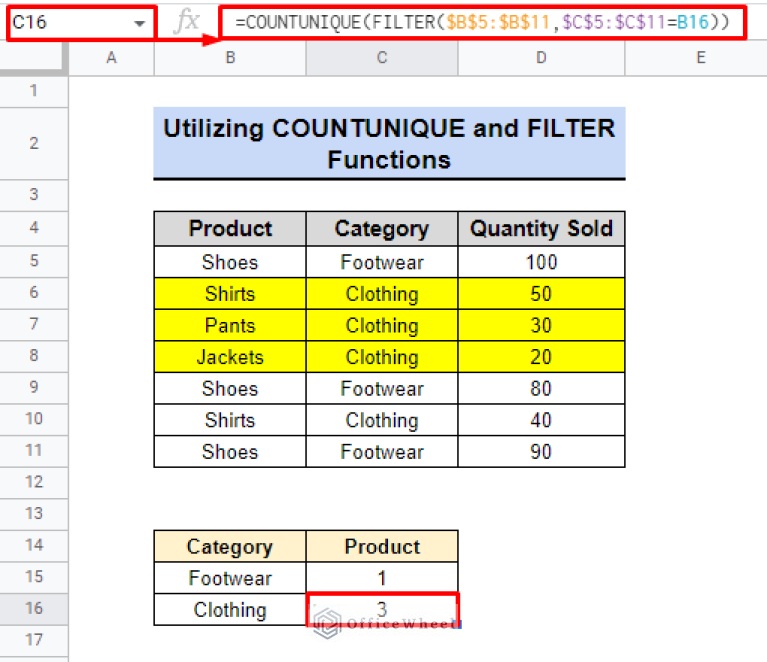The height and width of the screenshot is (662, 767).
Task: Open the Name Box dropdown arrow
Action: click(137, 22)
